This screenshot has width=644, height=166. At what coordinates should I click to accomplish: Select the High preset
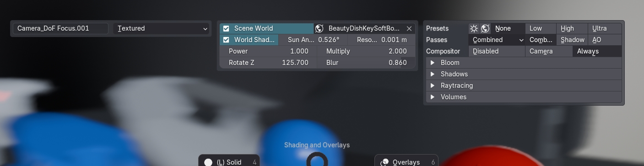point(572,28)
